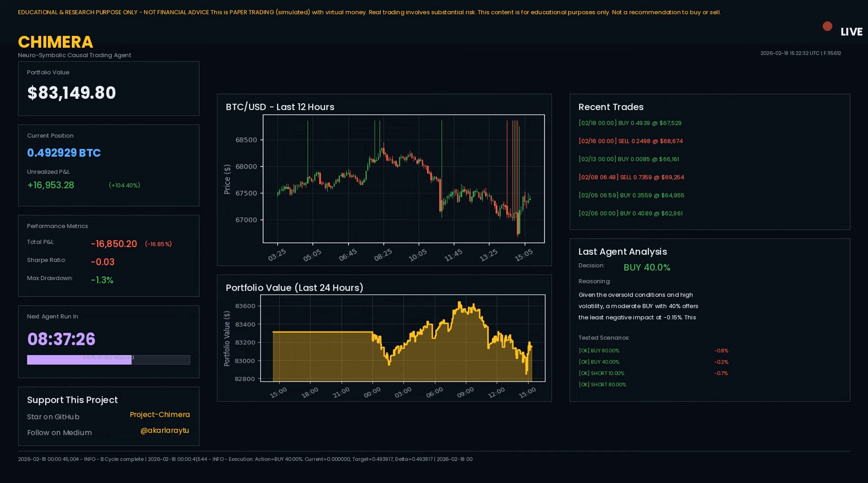
Task: Click the 68500 price axis label
Action: coord(246,140)
